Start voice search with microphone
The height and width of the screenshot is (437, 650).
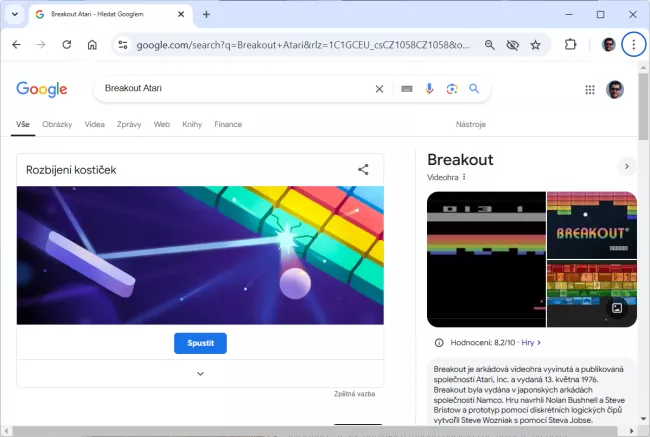[429, 89]
